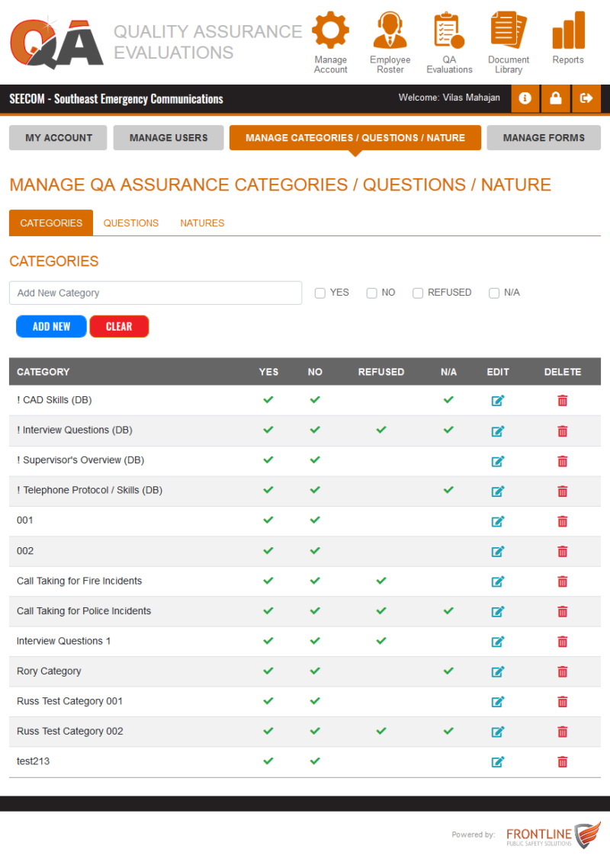This screenshot has height=868, width=610.
Task: Click the info icon in the header bar
Action: 525,98
